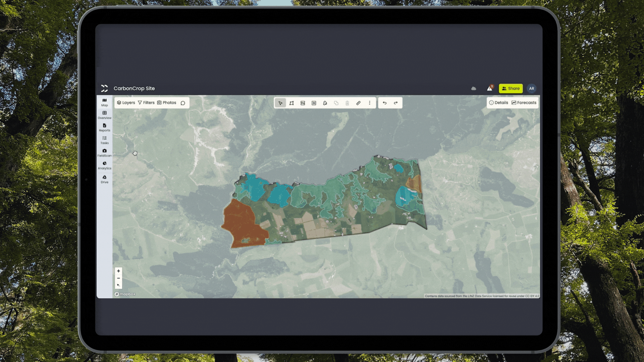Select the pointer selection tool
This screenshot has height=362, width=644.
(x=280, y=103)
